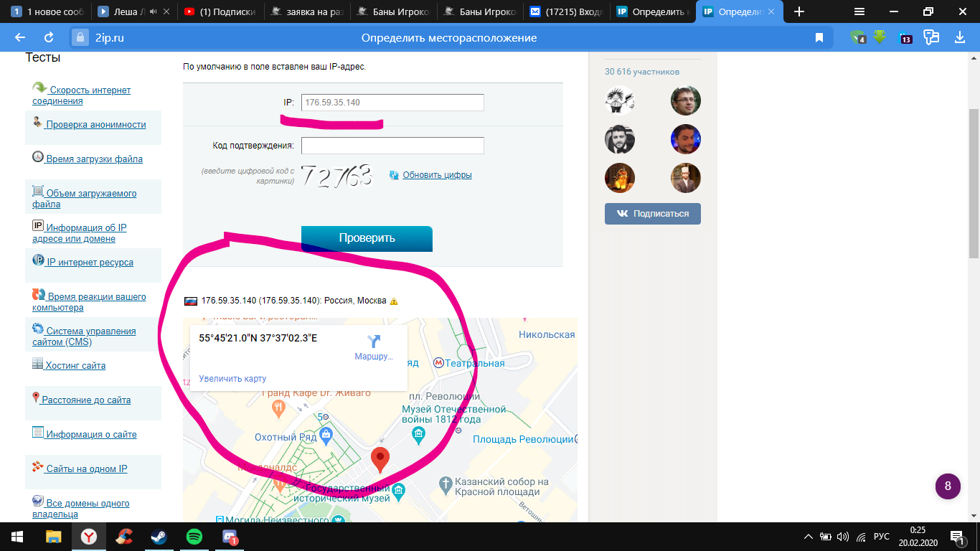Viewport: 980px width, 551px height.
Task: Switch to '(17215) Входя' mail tab
Action: pyautogui.click(x=565, y=11)
